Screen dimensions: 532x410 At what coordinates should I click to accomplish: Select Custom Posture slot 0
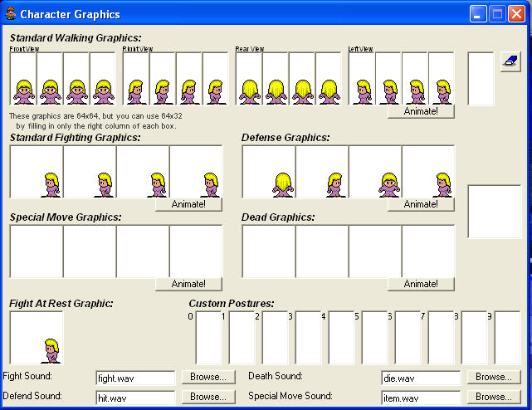tap(209, 339)
